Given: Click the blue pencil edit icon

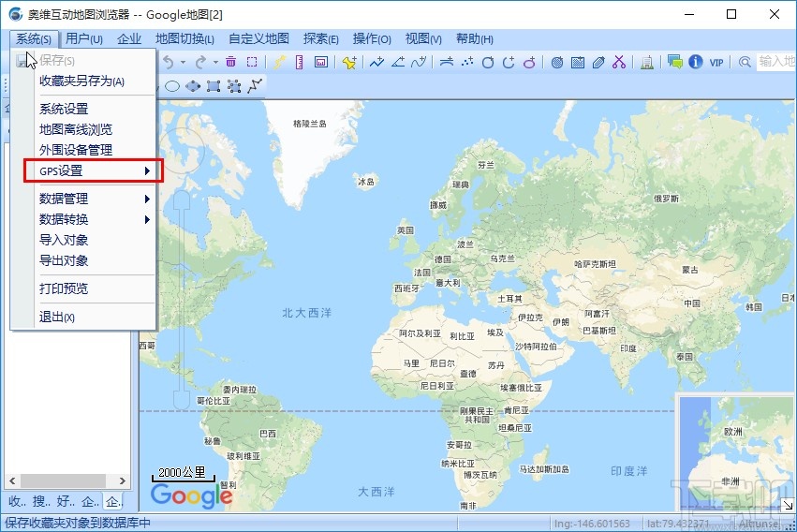Looking at the screenshot, I should coord(598,62).
